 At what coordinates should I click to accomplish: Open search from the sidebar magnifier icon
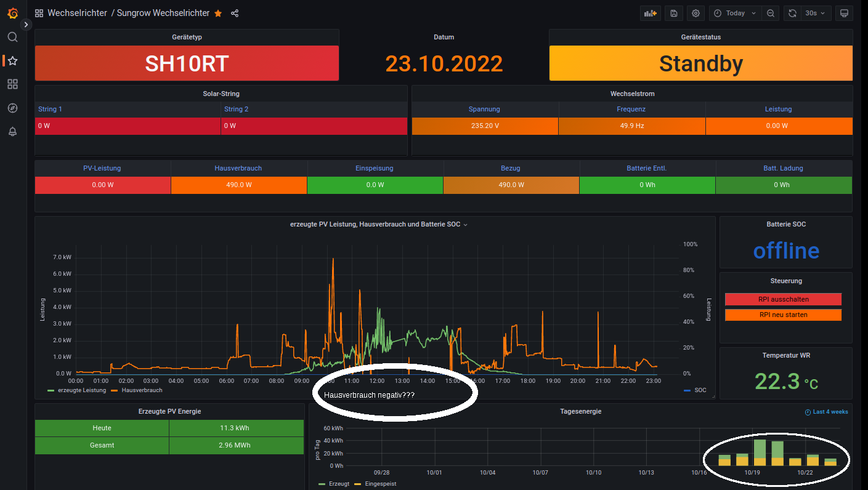click(x=12, y=37)
